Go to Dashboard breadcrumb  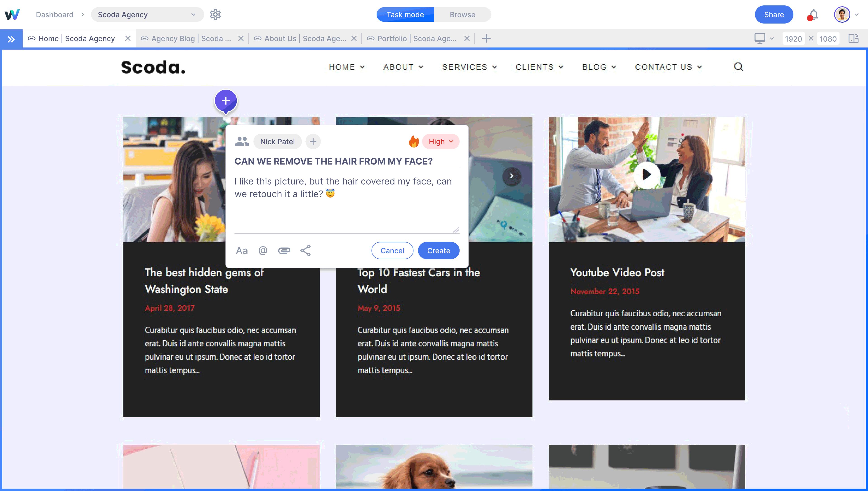(x=54, y=14)
